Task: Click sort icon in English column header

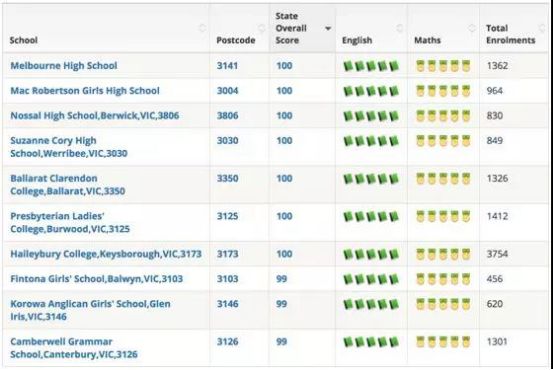Action: point(400,28)
